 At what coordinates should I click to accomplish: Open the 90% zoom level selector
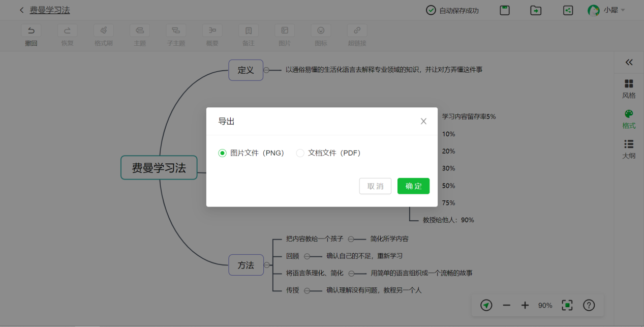coord(545,305)
